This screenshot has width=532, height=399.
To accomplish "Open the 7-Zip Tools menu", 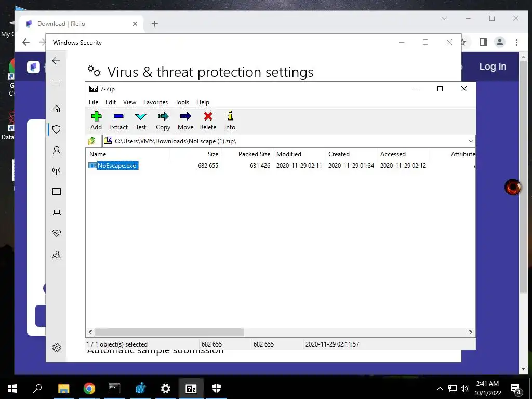I will [x=182, y=102].
